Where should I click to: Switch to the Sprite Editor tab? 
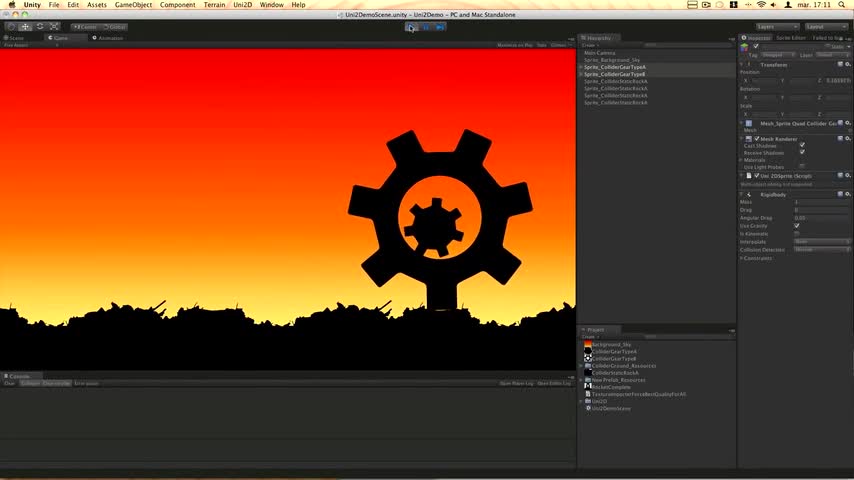pos(791,38)
